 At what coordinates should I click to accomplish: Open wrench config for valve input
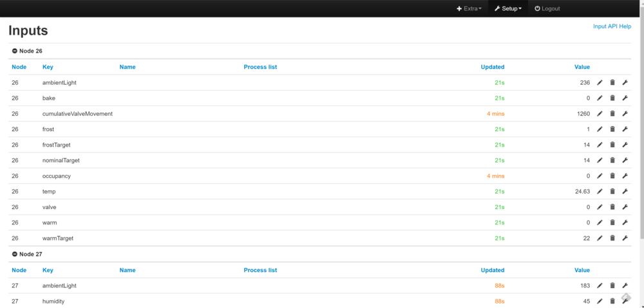[x=625, y=207]
